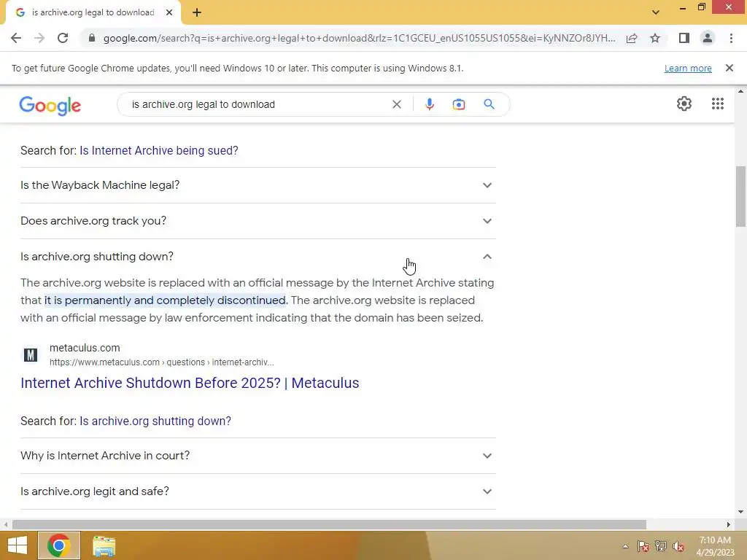This screenshot has width=747, height=560.
Task: Open the Chrome side panel
Action: pyautogui.click(x=684, y=38)
